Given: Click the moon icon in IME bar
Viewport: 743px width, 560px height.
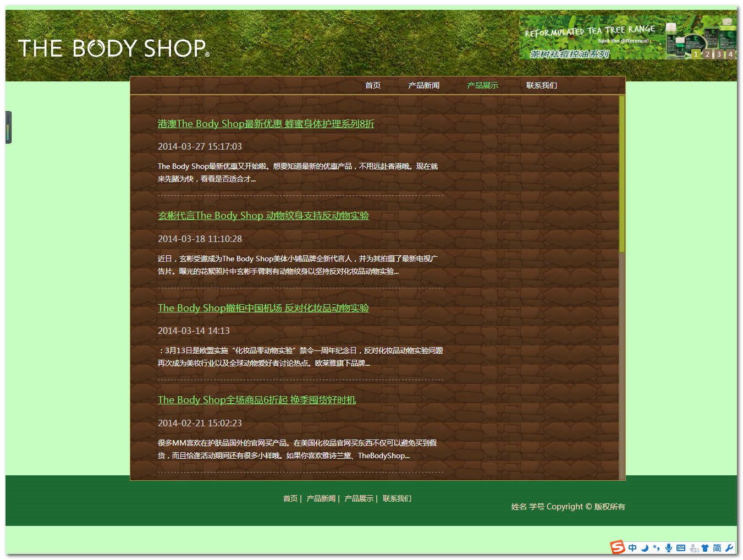Looking at the screenshot, I should (645, 548).
